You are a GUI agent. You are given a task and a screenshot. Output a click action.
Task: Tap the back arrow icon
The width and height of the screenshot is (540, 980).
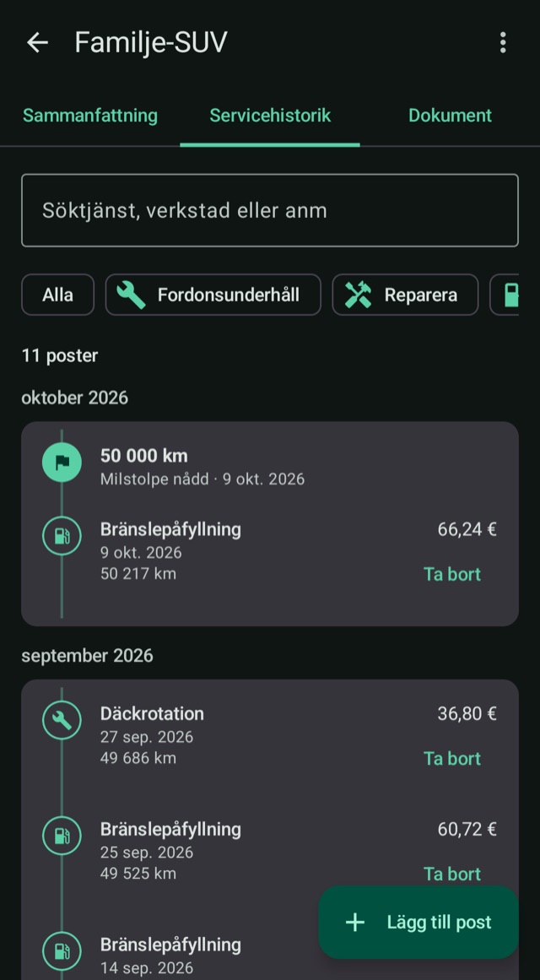click(37, 42)
